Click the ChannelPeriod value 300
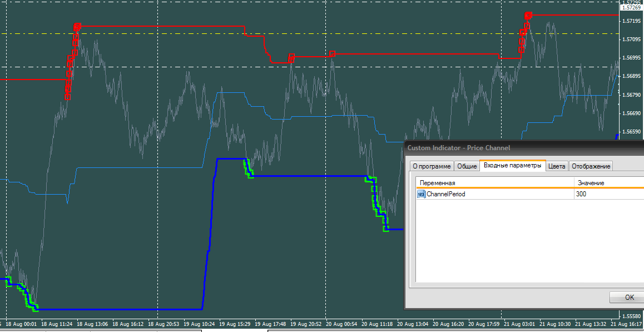Screen dimensions: 644x332 click(581, 194)
